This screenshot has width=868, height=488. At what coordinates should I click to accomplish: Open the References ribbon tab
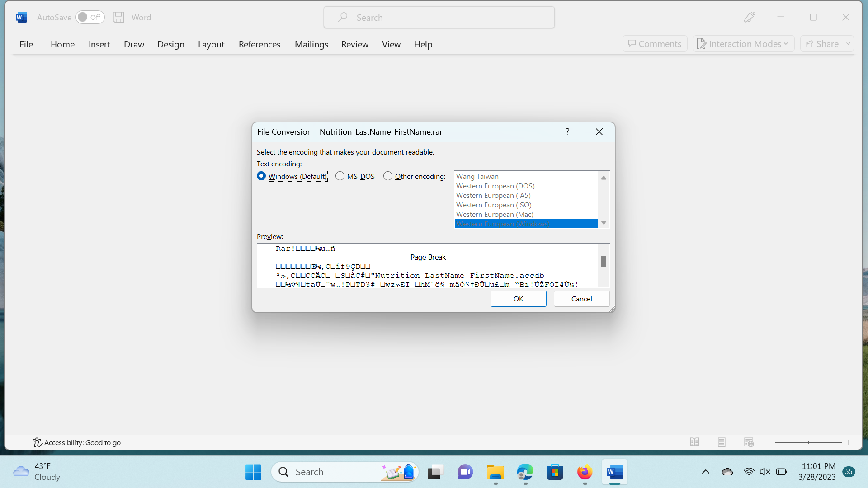[x=259, y=44]
